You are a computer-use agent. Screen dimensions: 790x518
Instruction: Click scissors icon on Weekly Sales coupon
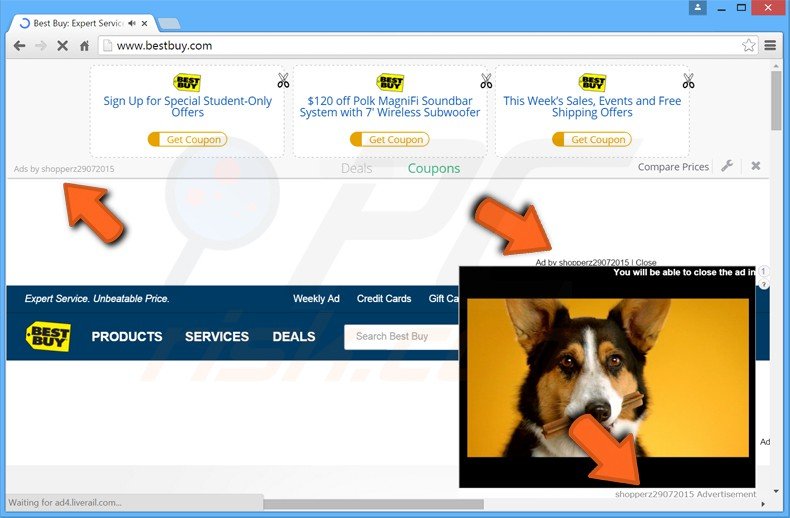point(689,81)
